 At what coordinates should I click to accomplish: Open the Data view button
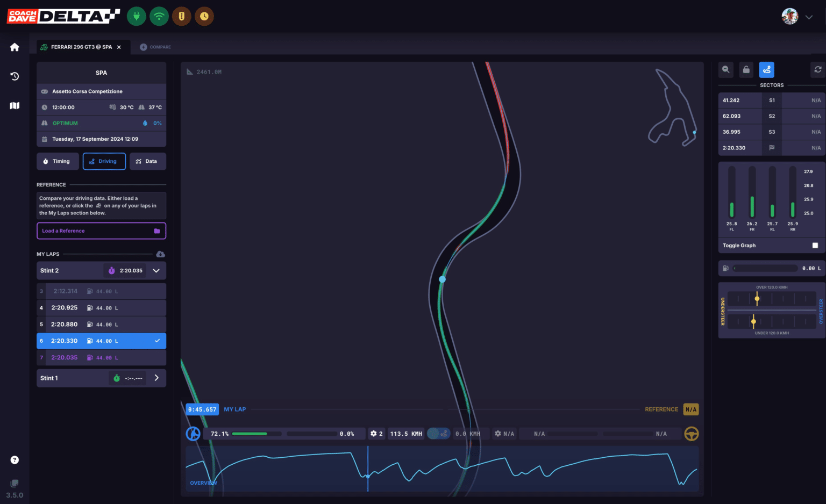147,161
